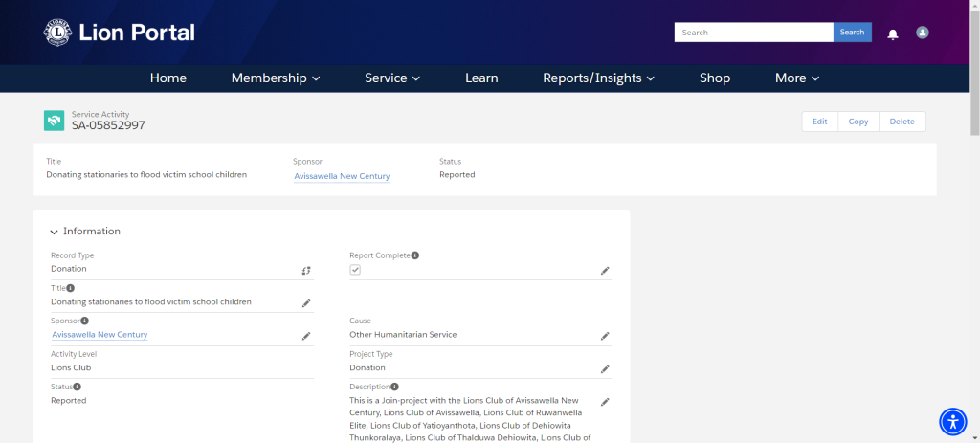Click the Edit button
980x443 pixels.
point(820,122)
